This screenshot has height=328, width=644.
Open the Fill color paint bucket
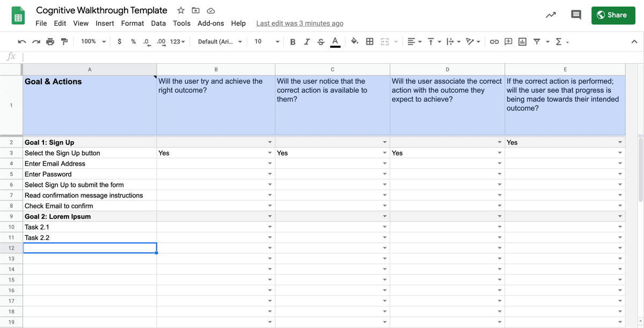click(x=354, y=42)
